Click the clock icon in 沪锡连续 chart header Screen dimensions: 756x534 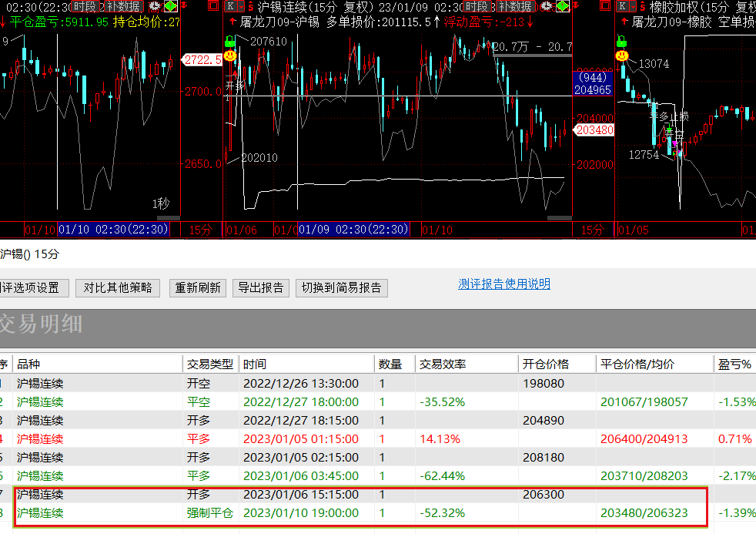[547, 6]
